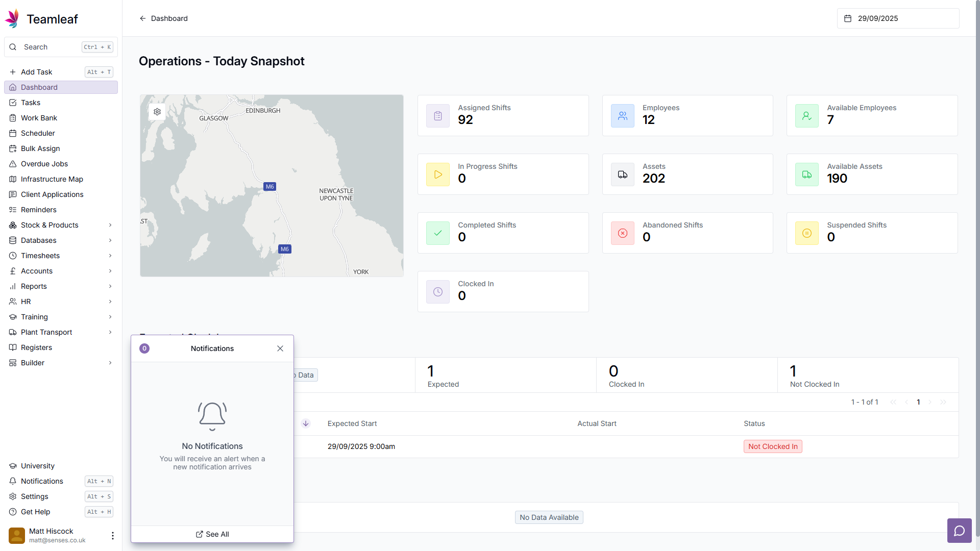Expand the Plant Transport submenu

point(110,332)
